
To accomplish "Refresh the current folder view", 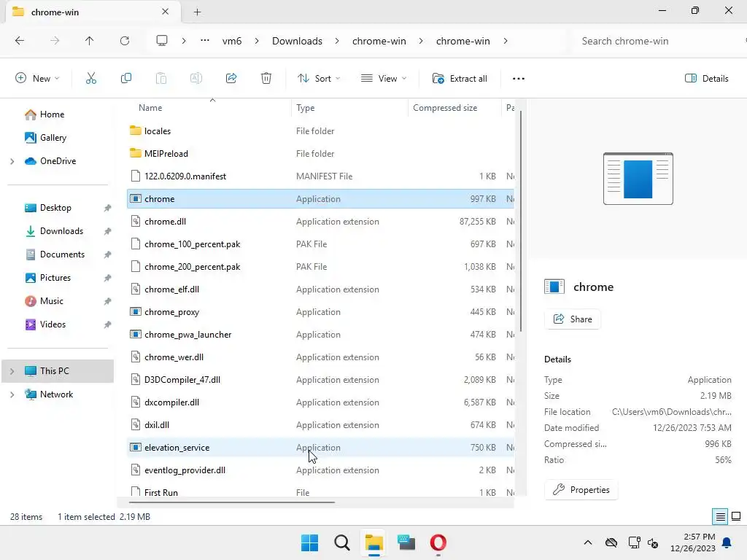I will [125, 41].
